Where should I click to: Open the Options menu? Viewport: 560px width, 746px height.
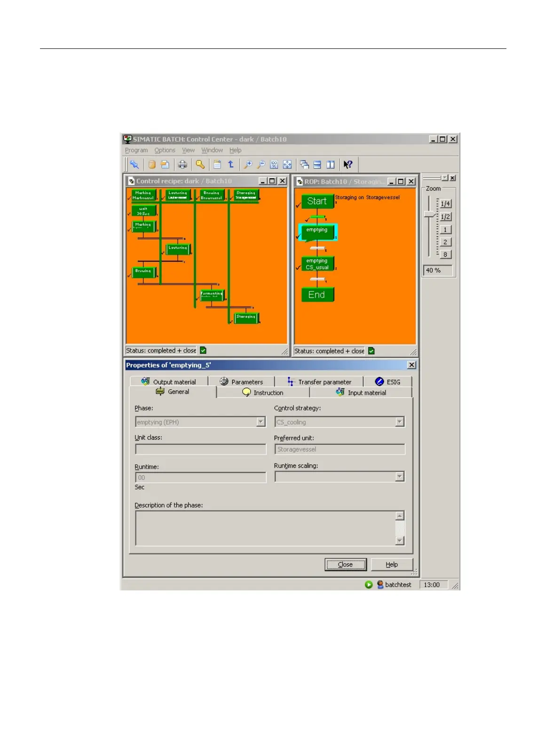pos(165,150)
